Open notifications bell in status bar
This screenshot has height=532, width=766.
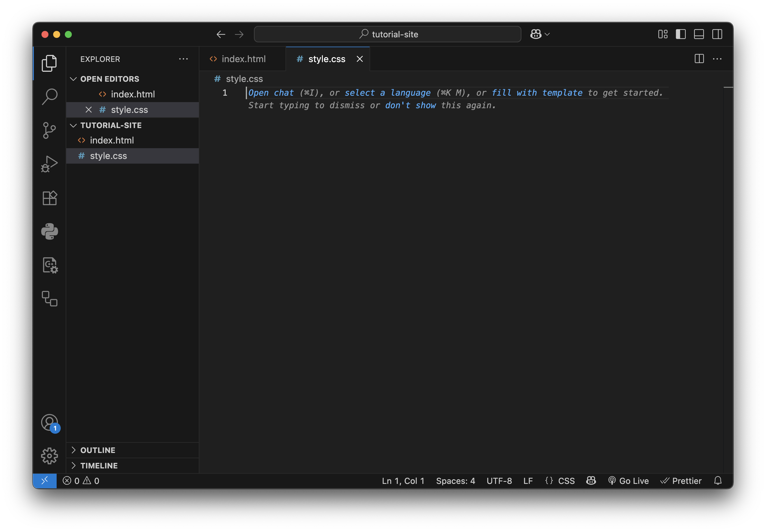click(718, 481)
